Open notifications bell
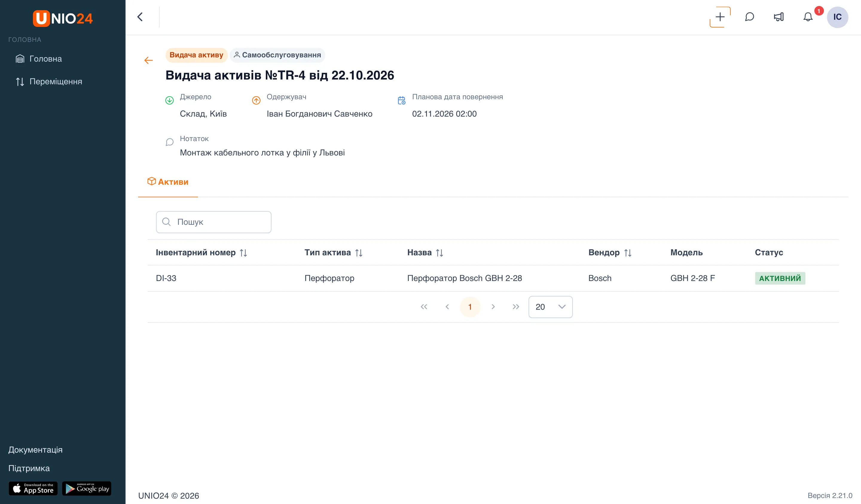 click(x=808, y=17)
